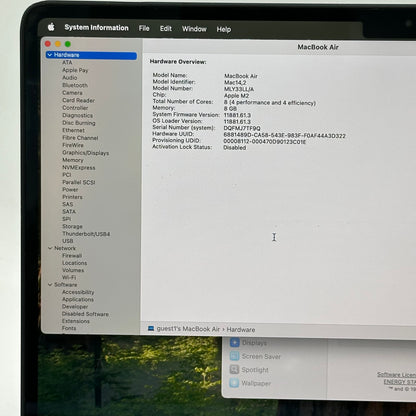Click the ENERGY STAR link
The width and height of the screenshot is (416, 416).
coord(400,382)
